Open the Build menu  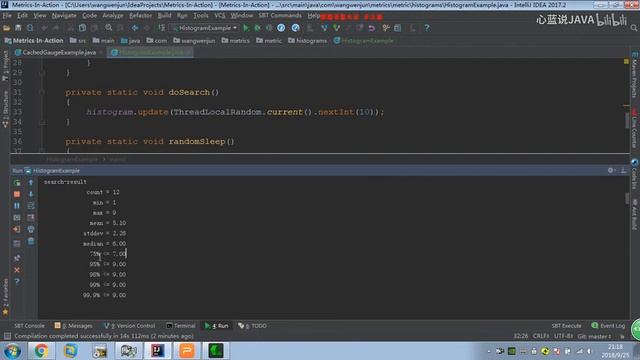coord(164,16)
